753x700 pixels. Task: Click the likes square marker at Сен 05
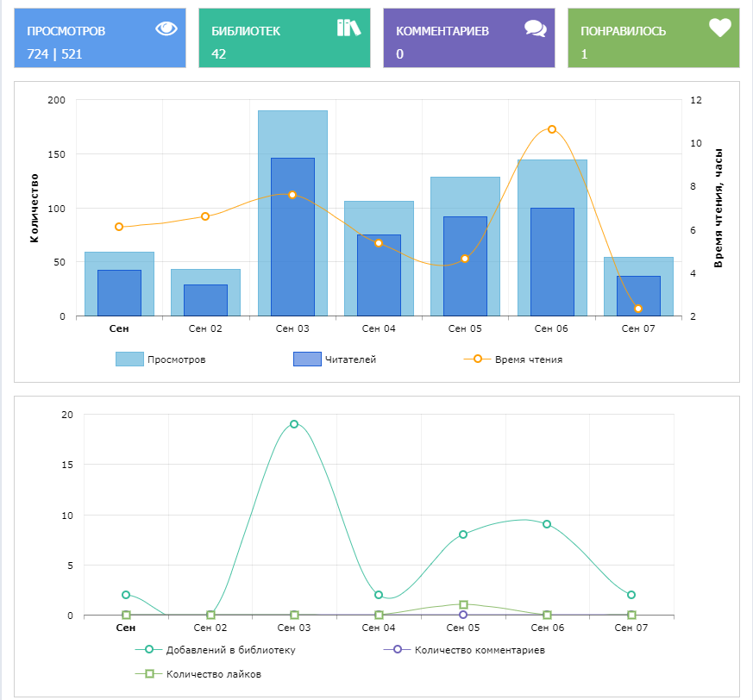click(x=463, y=604)
